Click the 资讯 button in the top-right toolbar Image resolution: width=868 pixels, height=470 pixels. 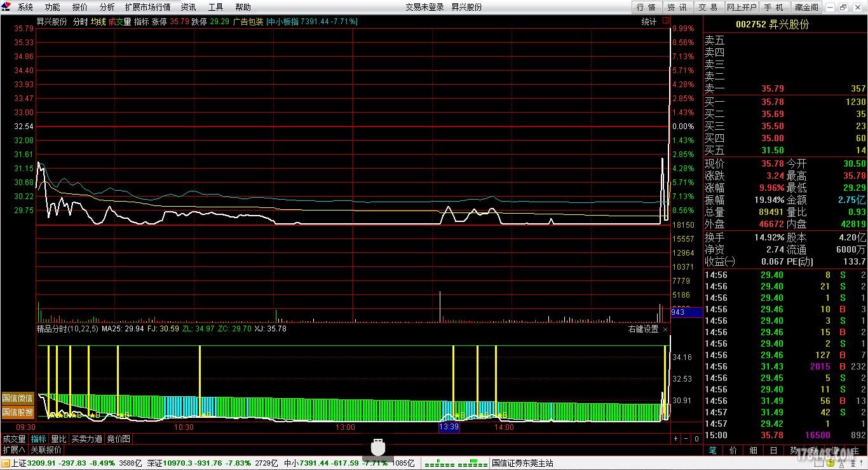pyautogui.click(x=677, y=7)
